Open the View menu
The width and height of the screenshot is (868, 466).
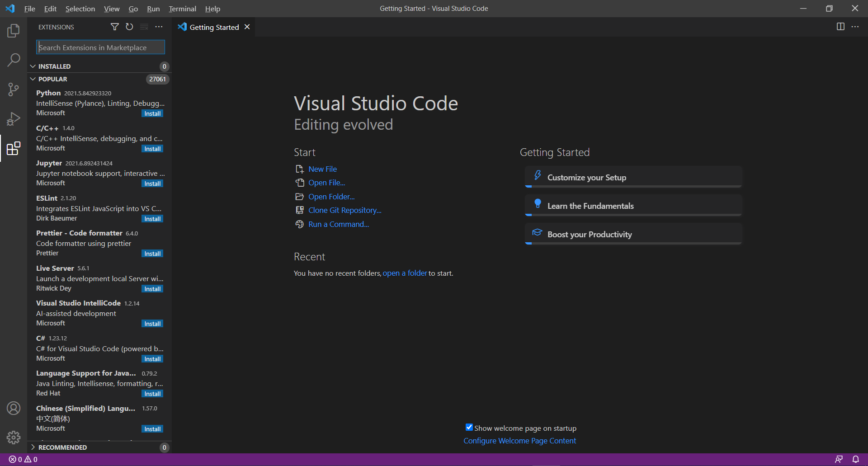[x=112, y=9]
